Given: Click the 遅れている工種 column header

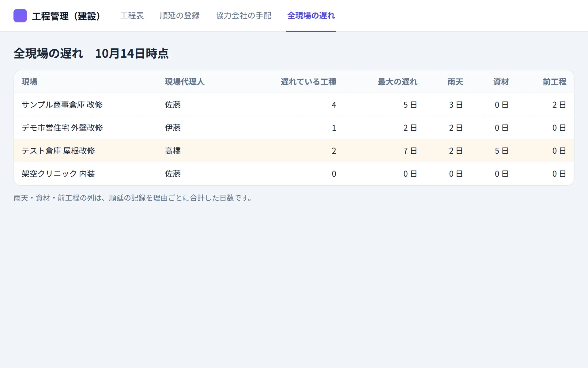Looking at the screenshot, I should click(308, 82).
